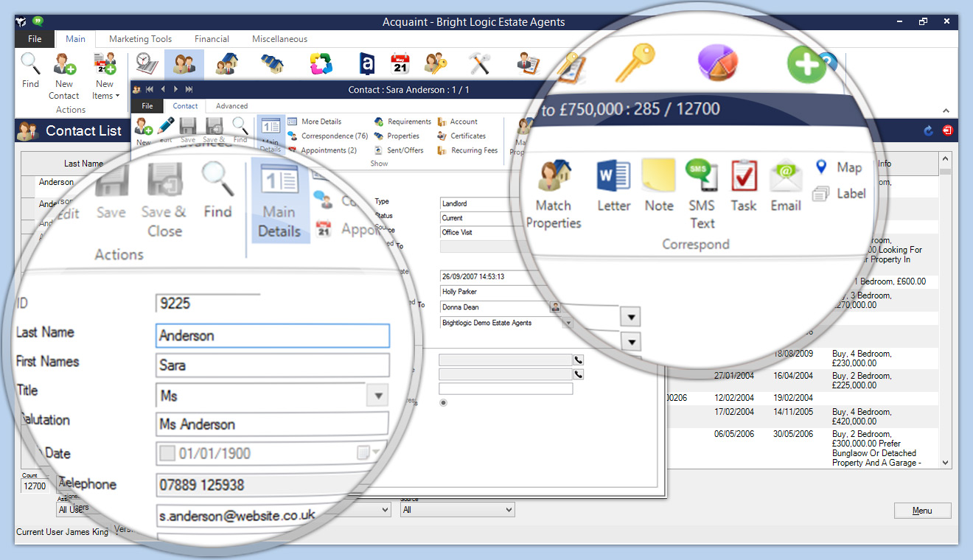Compose an Email via envelope icon
Viewport: 973px width, 560px height.
786,186
